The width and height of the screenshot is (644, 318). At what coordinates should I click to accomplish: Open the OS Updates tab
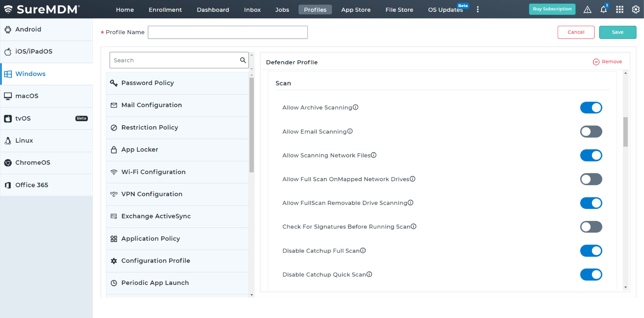pos(445,10)
